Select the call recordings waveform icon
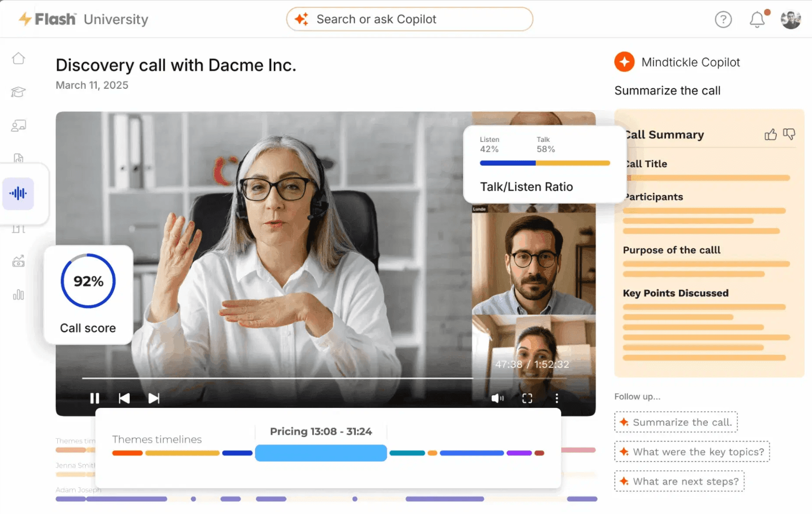Viewport: 812px width, 514px height. pyautogui.click(x=18, y=193)
